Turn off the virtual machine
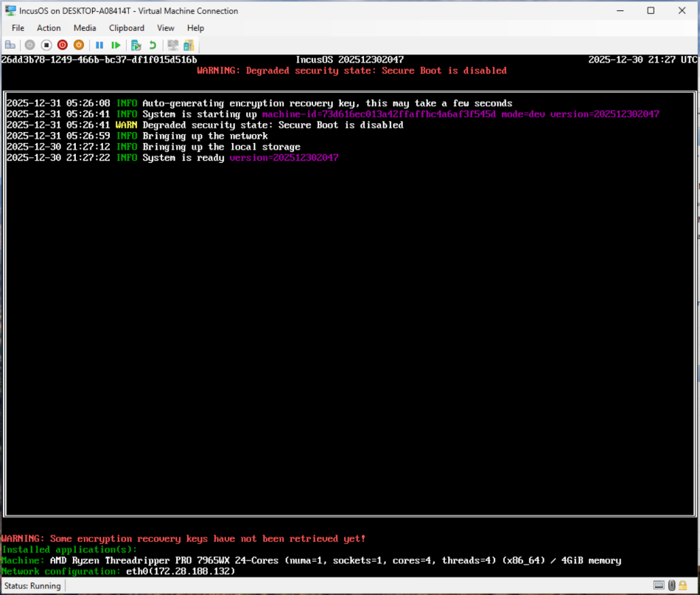The image size is (700, 595). 46,45
